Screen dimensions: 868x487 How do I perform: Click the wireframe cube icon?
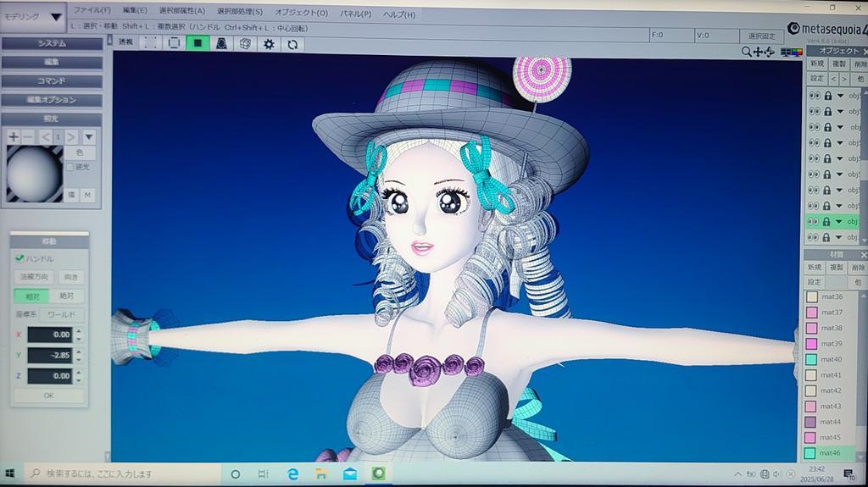[245, 43]
